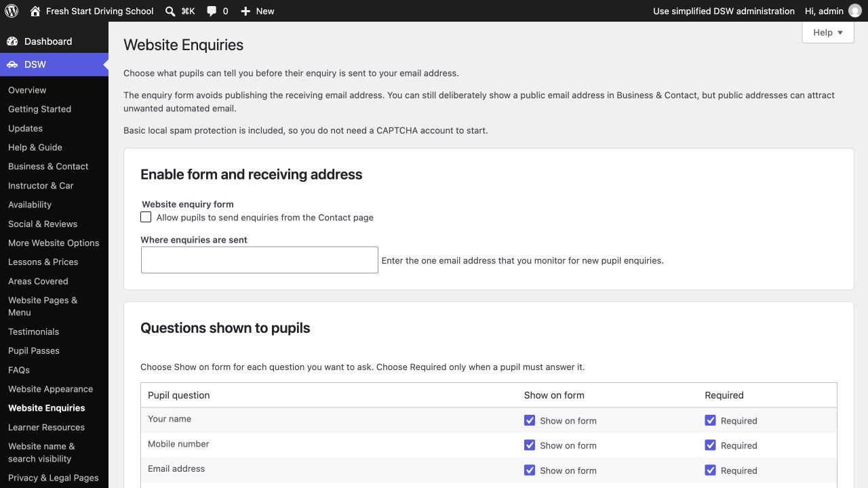The width and height of the screenshot is (868, 488).
Task: Uncheck Required for Mobile number
Action: click(710, 445)
